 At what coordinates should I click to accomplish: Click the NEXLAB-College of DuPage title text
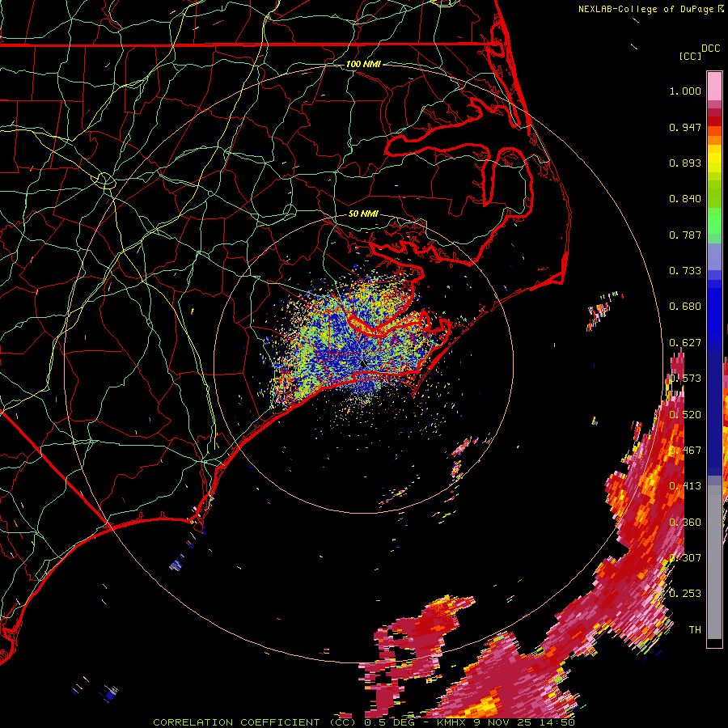pyautogui.click(x=645, y=9)
